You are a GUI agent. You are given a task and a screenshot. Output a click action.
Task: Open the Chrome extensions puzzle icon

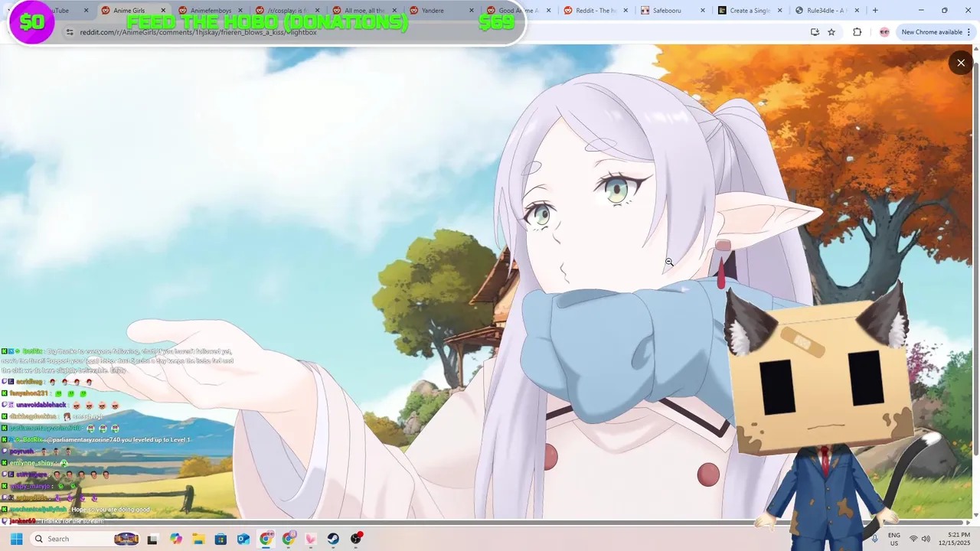tap(857, 32)
